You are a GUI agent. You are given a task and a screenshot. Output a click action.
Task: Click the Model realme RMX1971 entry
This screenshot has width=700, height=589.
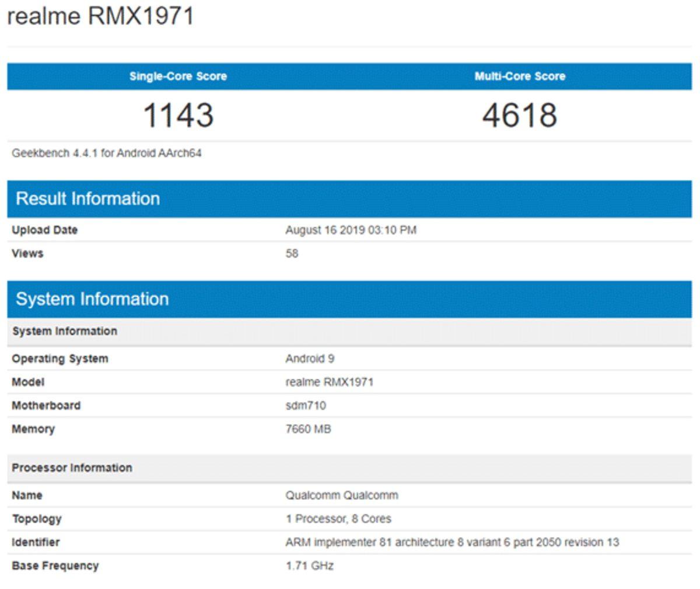[328, 382]
